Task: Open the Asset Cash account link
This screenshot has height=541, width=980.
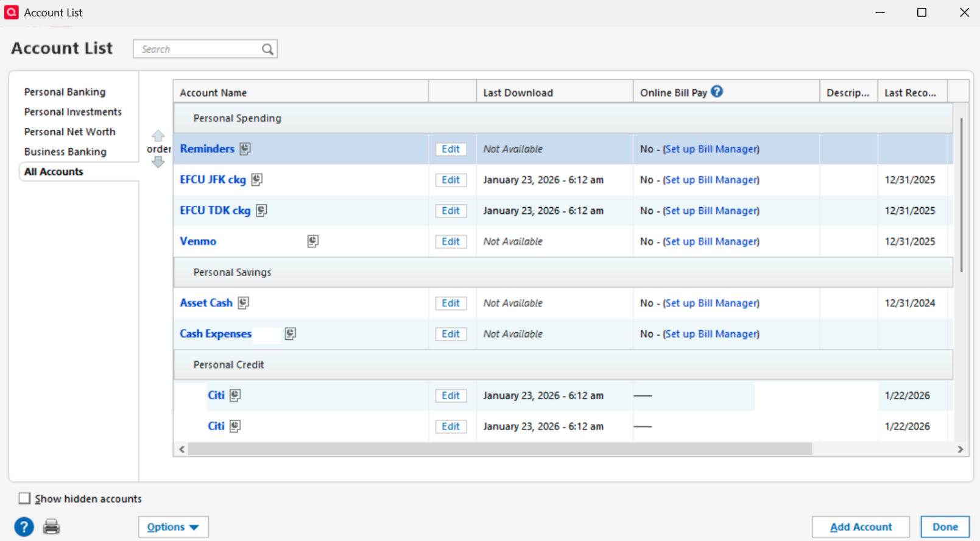Action: tap(206, 303)
